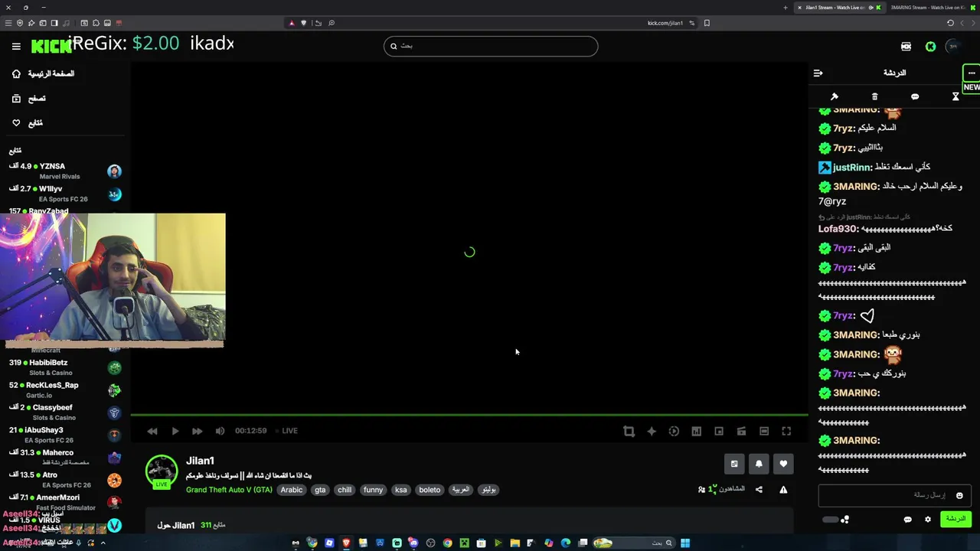Open Jilan1 channel avatar
980x551 pixels.
point(162,471)
